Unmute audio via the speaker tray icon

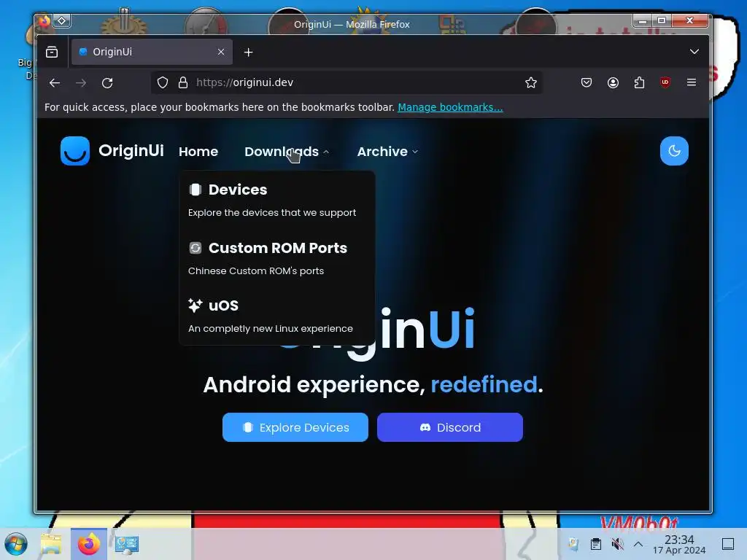tap(617, 544)
